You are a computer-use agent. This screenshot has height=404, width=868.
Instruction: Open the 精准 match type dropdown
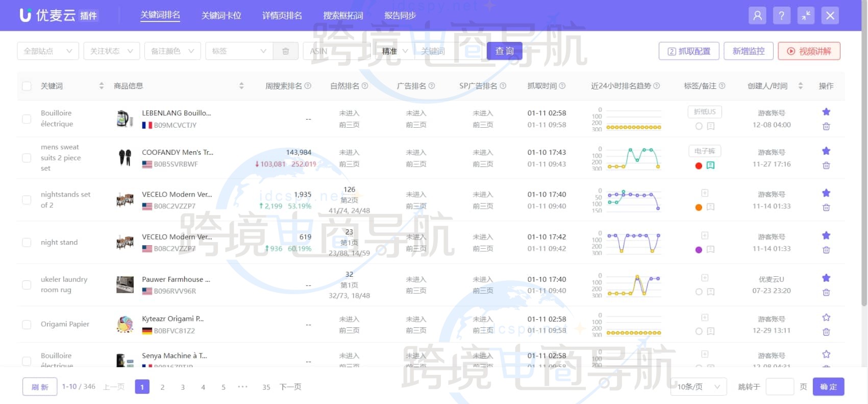coord(395,51)
